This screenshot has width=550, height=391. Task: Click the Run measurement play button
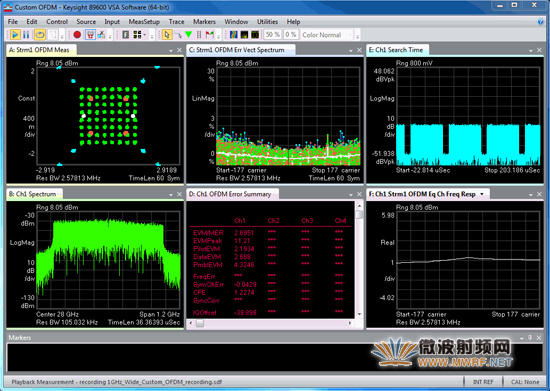pyautogui.click(x=15, y=35)
